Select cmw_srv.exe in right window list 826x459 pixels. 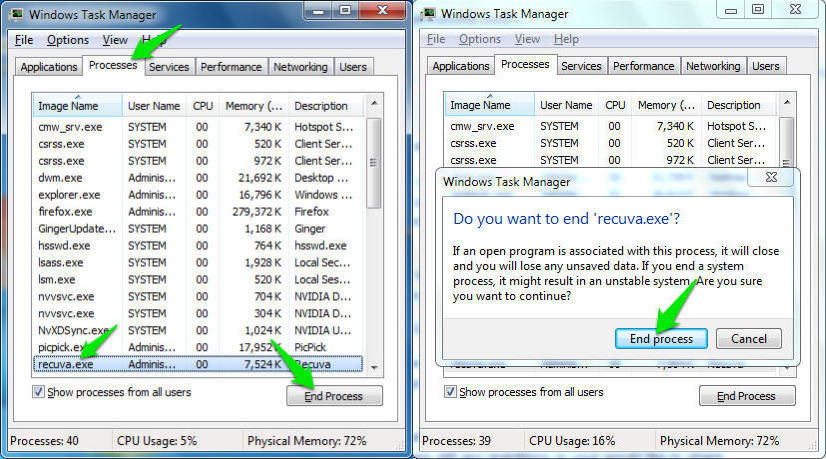[x=611, y=126]
